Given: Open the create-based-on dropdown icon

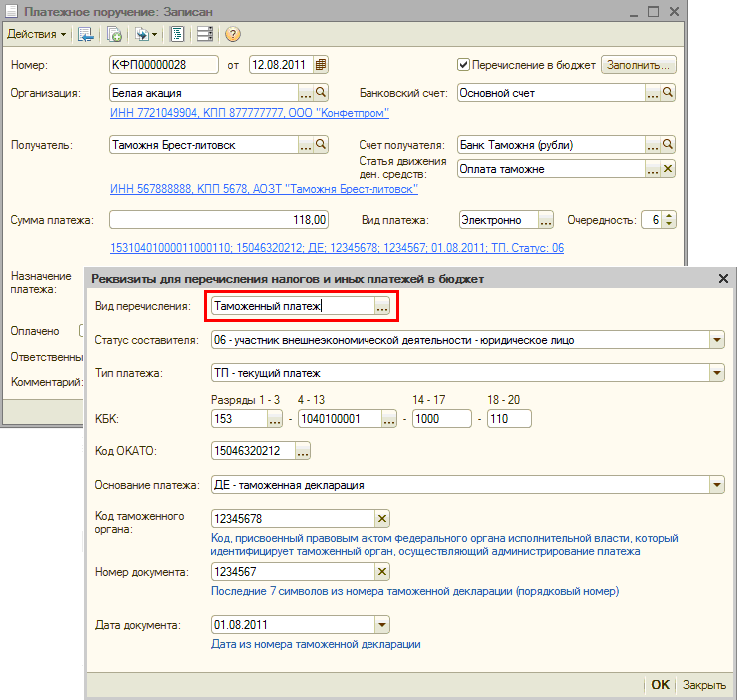Looking at the screenshot, I should 146,34.
